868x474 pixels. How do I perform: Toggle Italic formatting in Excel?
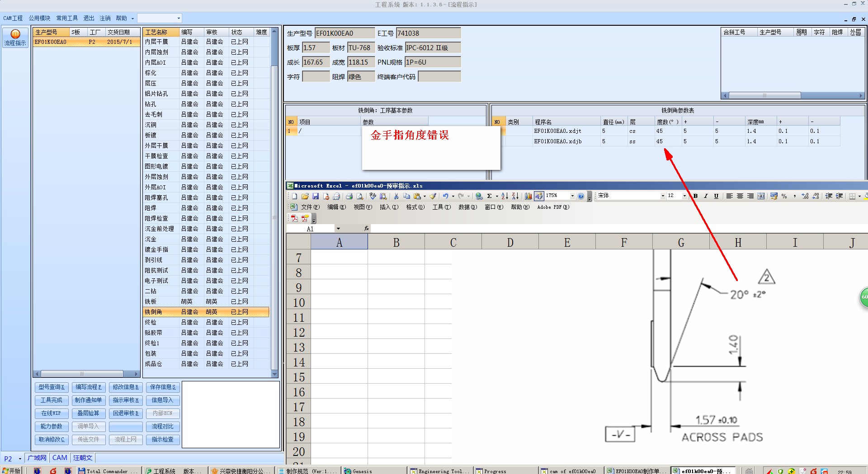point(706,196)
